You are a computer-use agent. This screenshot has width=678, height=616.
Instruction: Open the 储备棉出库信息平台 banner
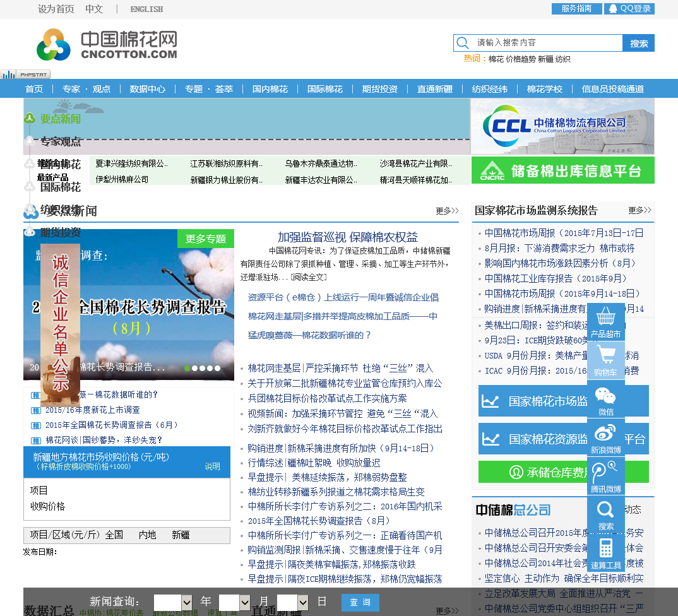click(x=562, y=170)
